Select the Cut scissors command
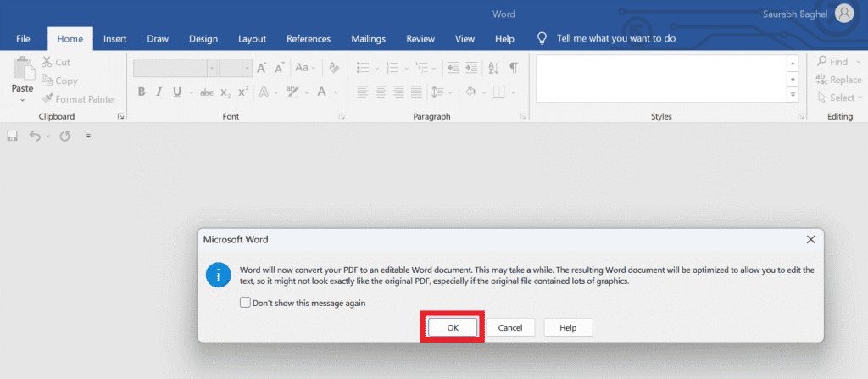This screenshot has height=379, width=868. click(x=55, y=62)
